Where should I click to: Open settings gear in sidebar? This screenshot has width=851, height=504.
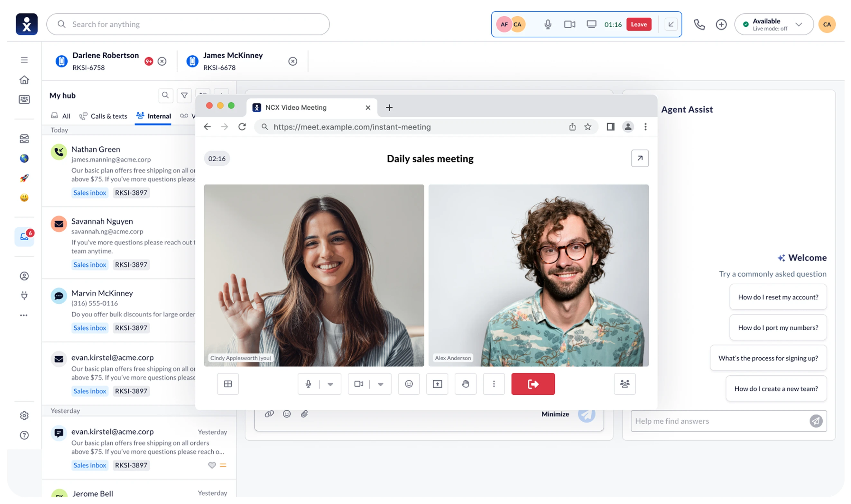[x=24, y=416]
